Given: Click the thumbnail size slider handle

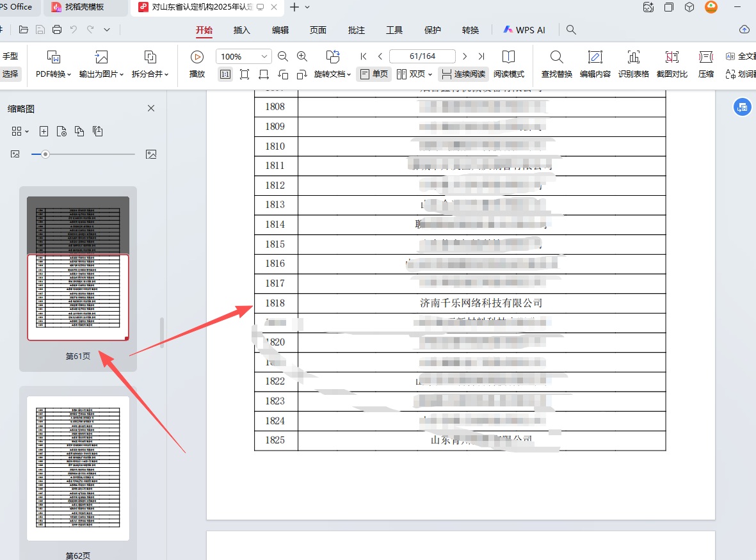Looking at the screenshot, I should click(45, 154).
